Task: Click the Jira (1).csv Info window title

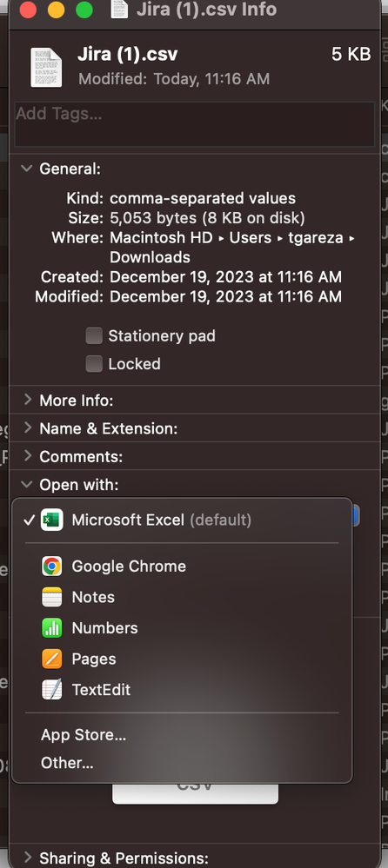Action: 207,9
